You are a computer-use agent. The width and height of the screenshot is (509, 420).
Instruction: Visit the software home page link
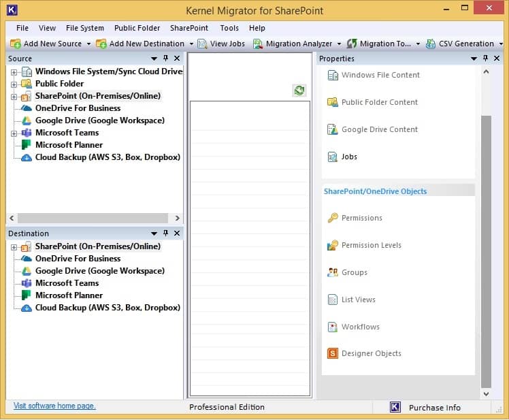coord(54,406)
